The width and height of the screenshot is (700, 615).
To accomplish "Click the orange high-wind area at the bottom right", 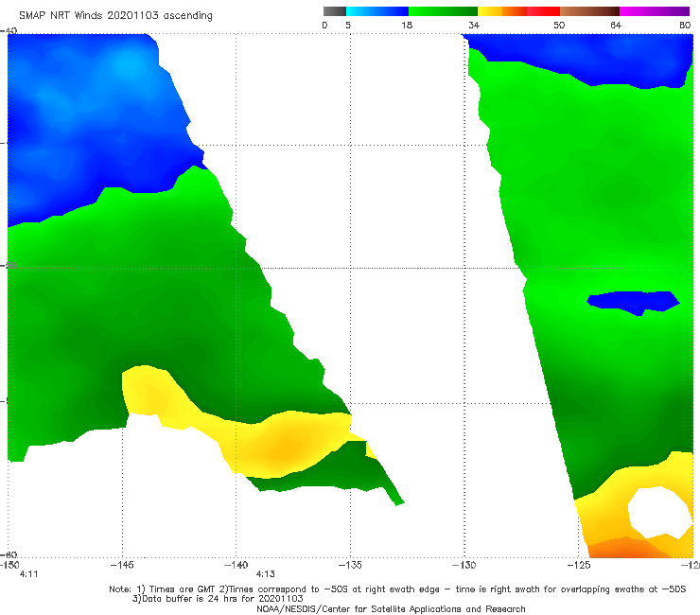I will [625, 549].
